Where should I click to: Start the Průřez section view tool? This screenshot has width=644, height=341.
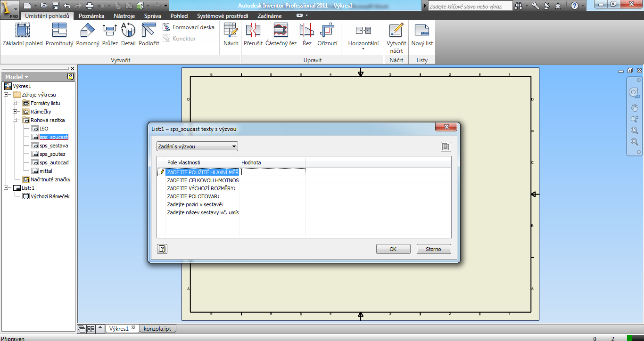click(110, 34)
